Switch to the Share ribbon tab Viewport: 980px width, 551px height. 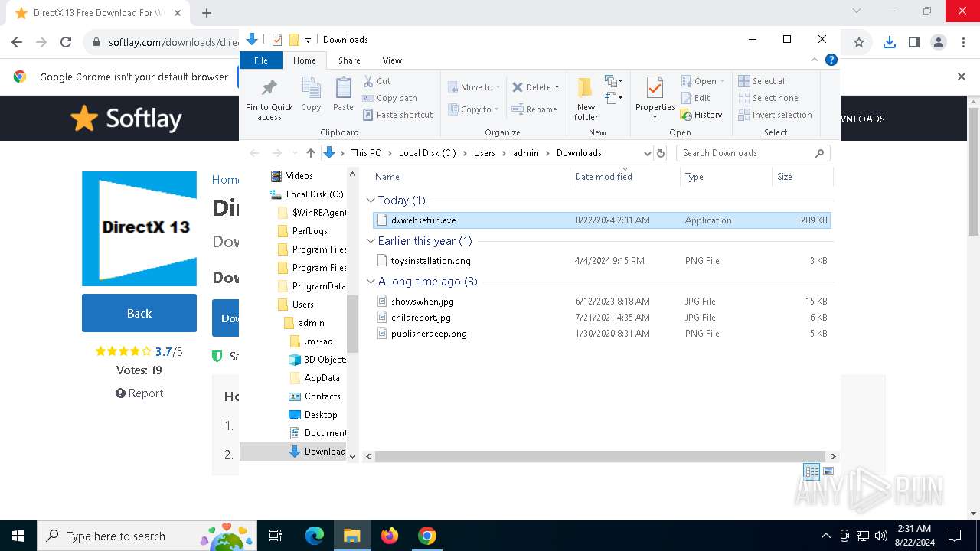pos(349,60)
